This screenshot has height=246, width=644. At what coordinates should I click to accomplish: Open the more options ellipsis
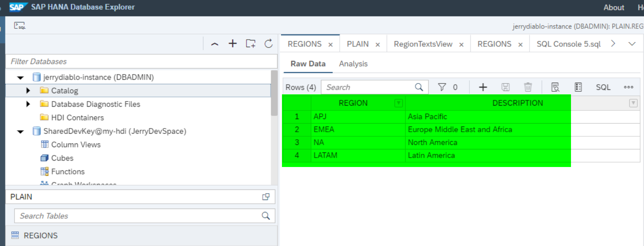tap(629, 87)
